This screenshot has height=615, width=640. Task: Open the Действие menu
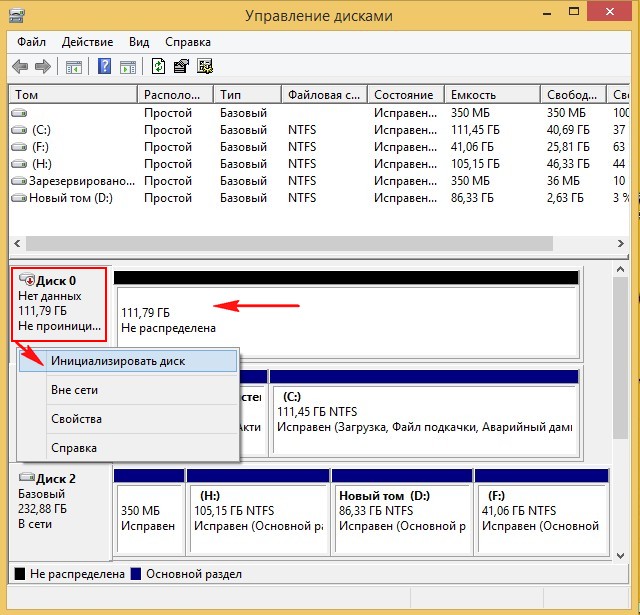(87, 42)
